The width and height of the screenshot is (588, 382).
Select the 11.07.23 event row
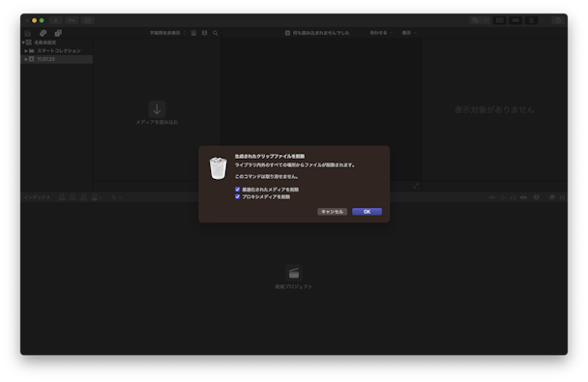[57, 59]
